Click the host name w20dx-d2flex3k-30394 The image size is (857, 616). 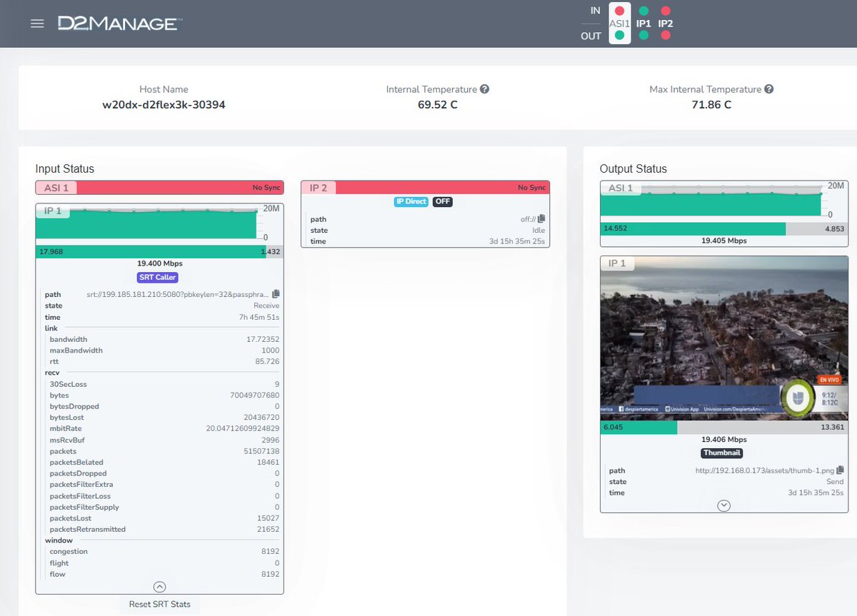[x=164, y=105]
